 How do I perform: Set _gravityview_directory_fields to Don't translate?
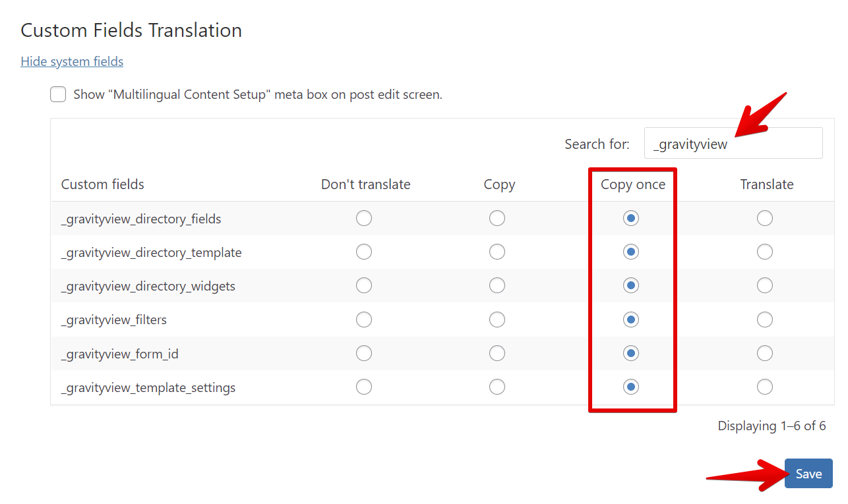coord(364,218)
